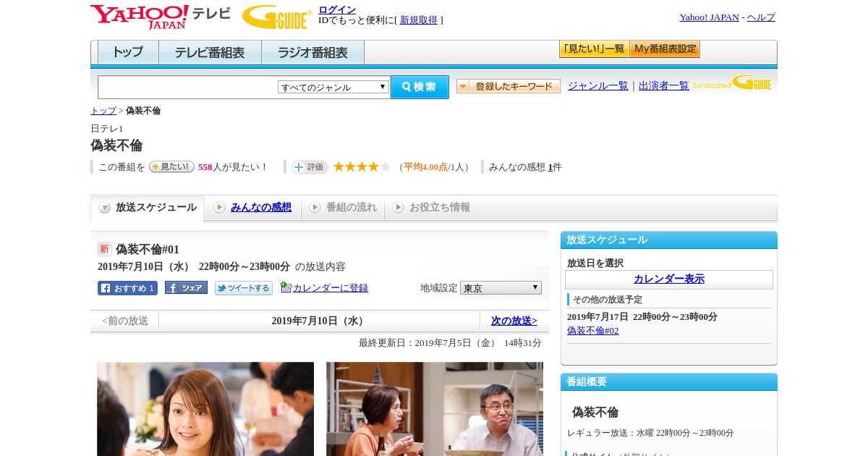This screenshot has width=868, height=456.
Task: Open カレンダーに登録 link
Action: click(x=331, y=288)
